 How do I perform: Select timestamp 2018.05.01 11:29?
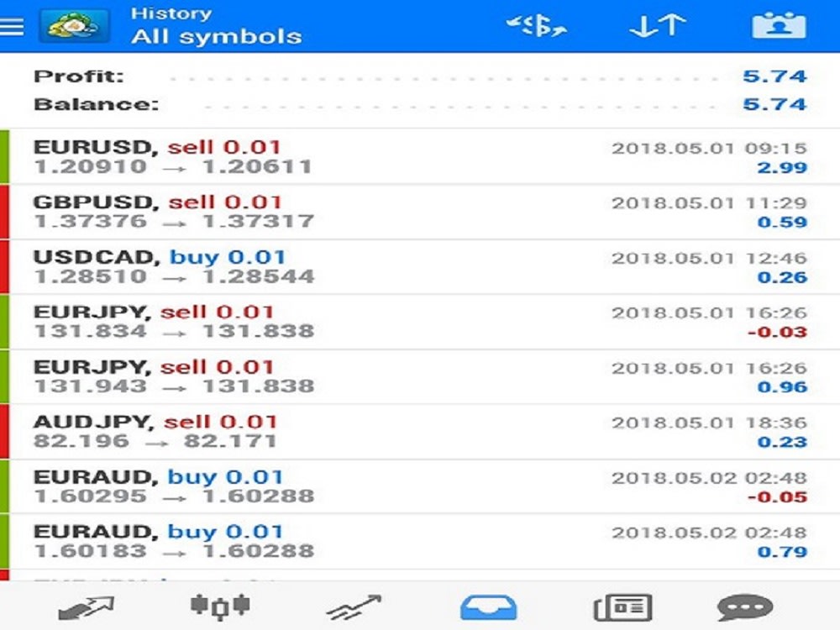click(709, 203)
